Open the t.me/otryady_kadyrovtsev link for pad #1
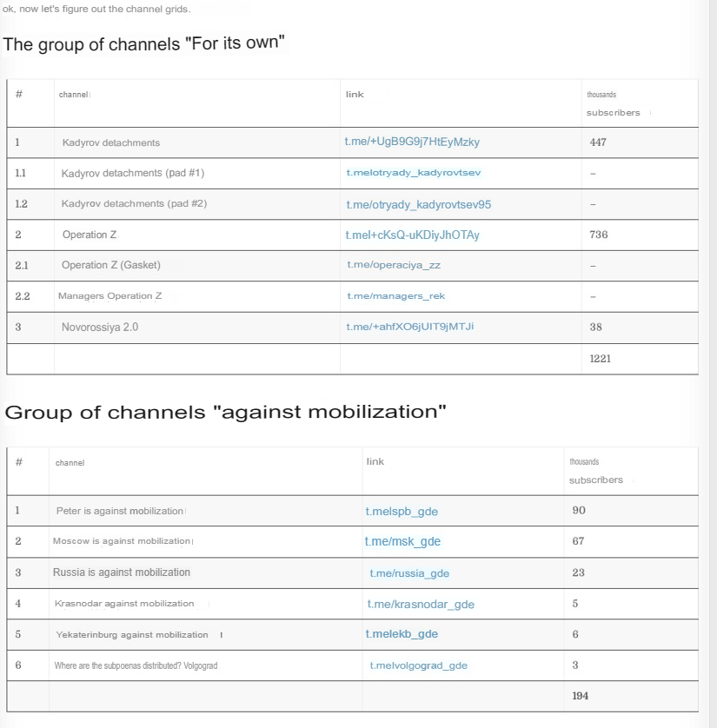This screenshot has width=717, height=728. (414, 173)
